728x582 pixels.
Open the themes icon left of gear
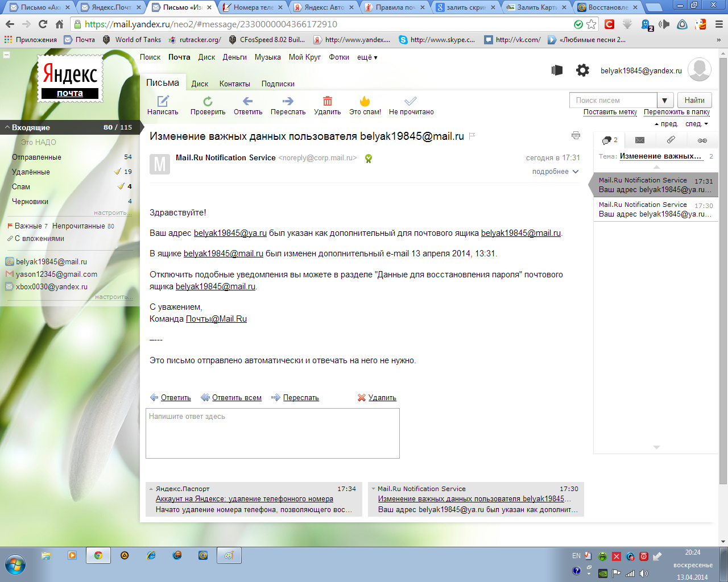tap(557, 70)
